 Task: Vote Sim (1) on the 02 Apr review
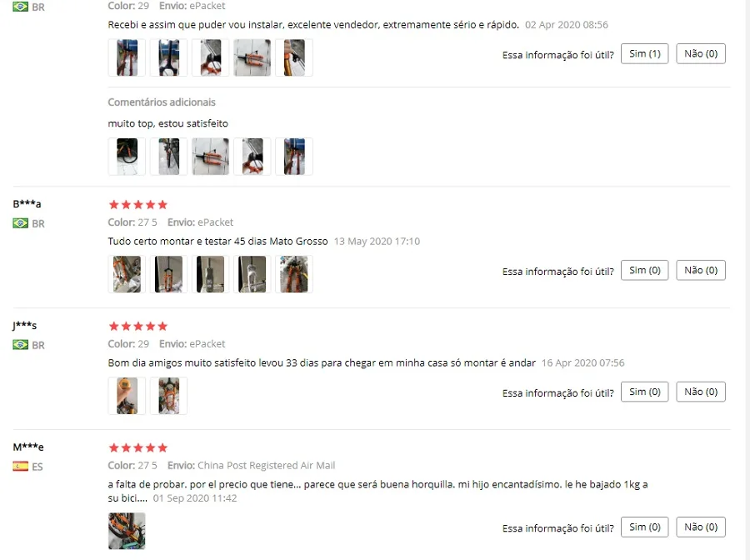pyautogui.click(x=644, y=53)
